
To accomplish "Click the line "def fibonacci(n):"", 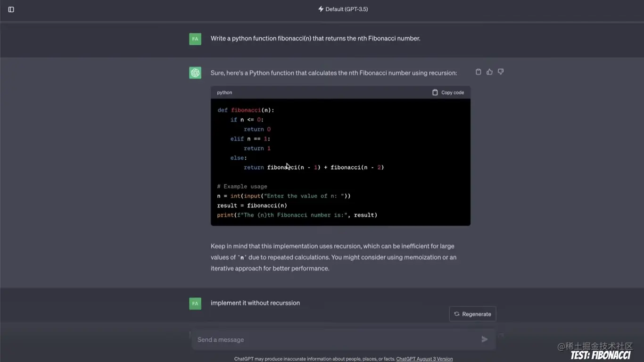I will [246, 110].
